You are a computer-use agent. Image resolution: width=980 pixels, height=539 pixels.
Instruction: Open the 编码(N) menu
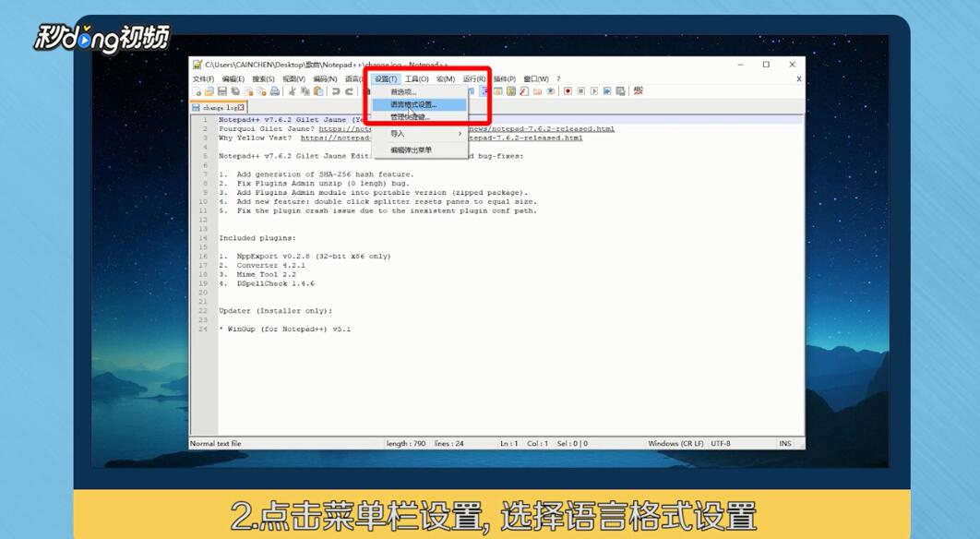pyautogui.click(x=325, y=78)
